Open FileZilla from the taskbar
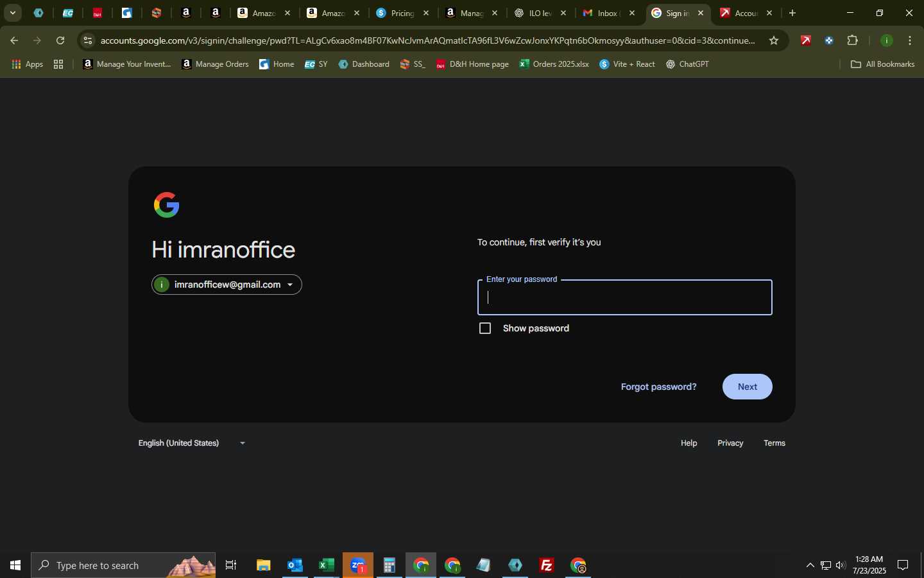The width and height of the screenshot is (924, 578). click(x=547, y=565)
